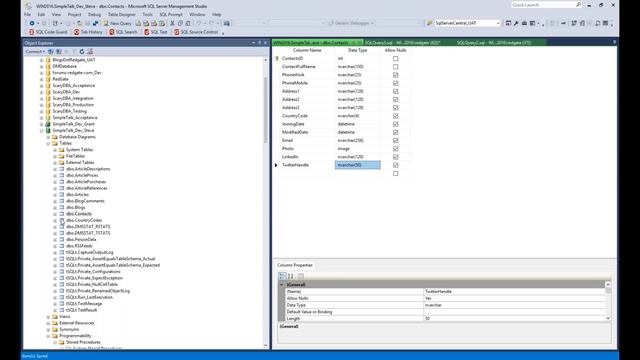This screenshot has width=640, height=360.
Task: Launch SQL Search from toolbar
Action: [123, 32]
